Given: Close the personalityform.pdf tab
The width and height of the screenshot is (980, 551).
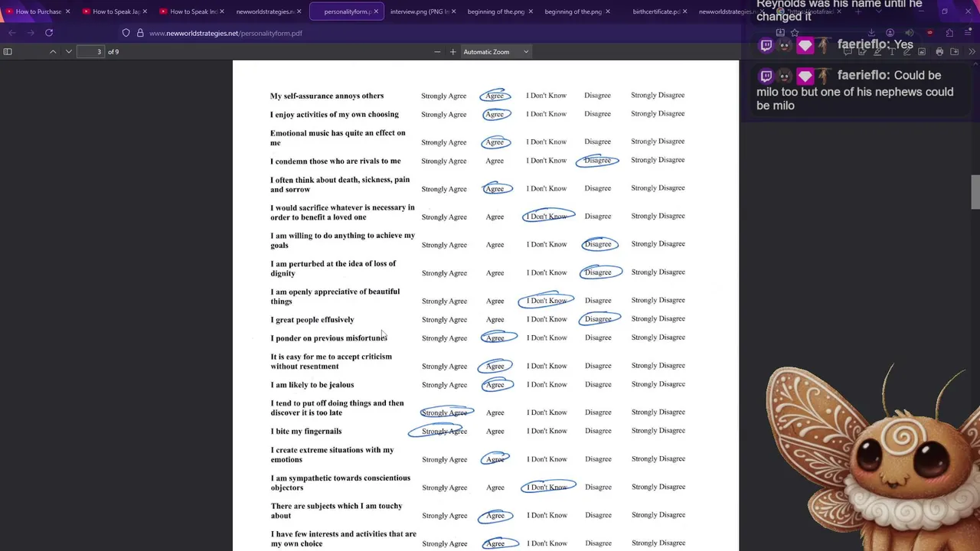Looking at the screenshot, I should (376, 11).
